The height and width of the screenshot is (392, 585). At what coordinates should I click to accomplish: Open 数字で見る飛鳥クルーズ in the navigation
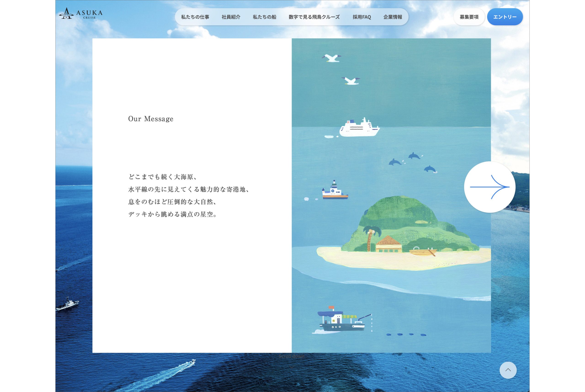pyautogui.click(x=314, y=17)
